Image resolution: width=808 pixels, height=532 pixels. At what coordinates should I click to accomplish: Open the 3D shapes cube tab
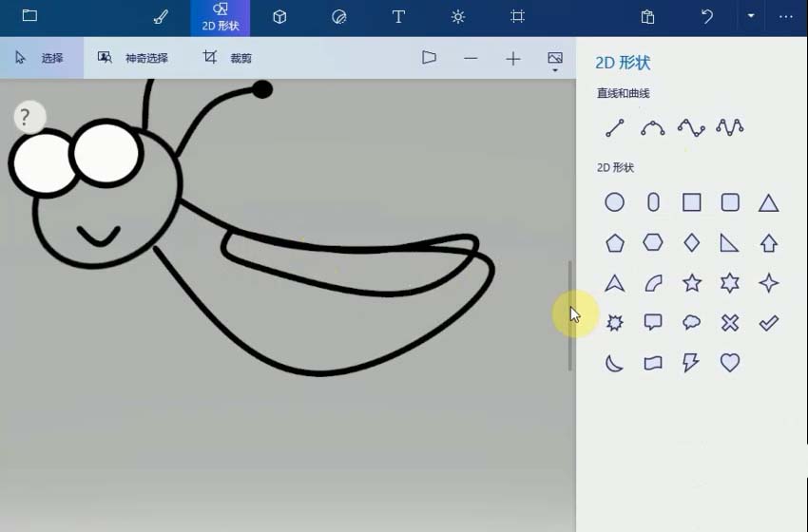(279, 17)
